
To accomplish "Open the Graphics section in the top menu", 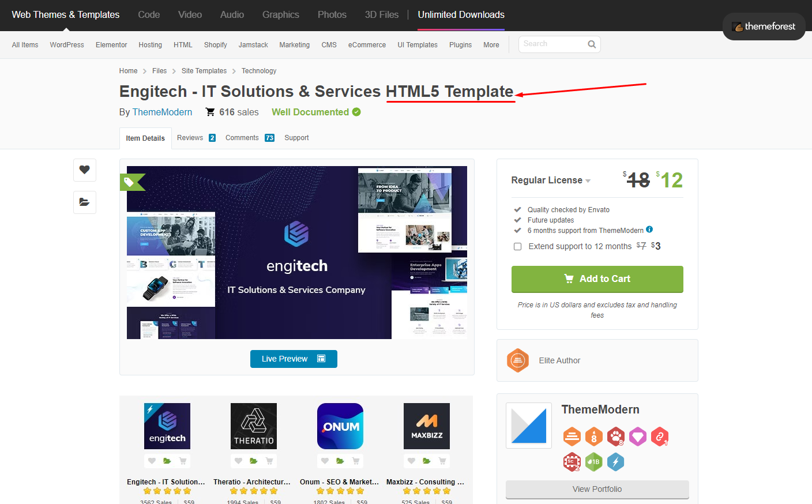I will coord(281,15).
